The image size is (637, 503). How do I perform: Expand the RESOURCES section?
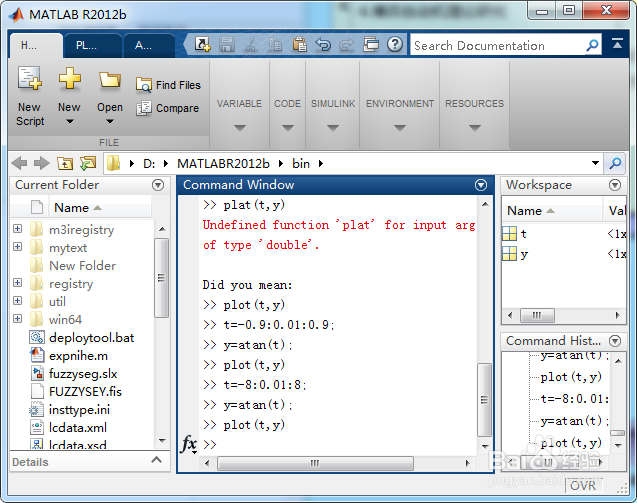pos(474,128)
